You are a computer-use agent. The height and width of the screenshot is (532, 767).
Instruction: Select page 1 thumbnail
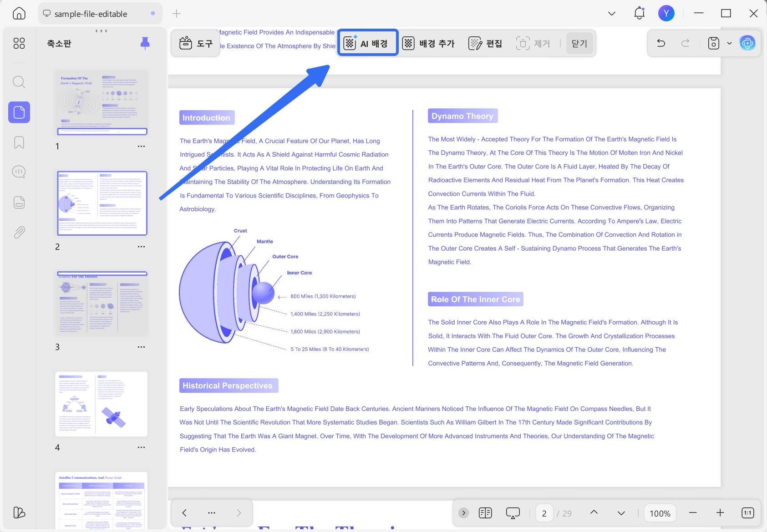102,102
